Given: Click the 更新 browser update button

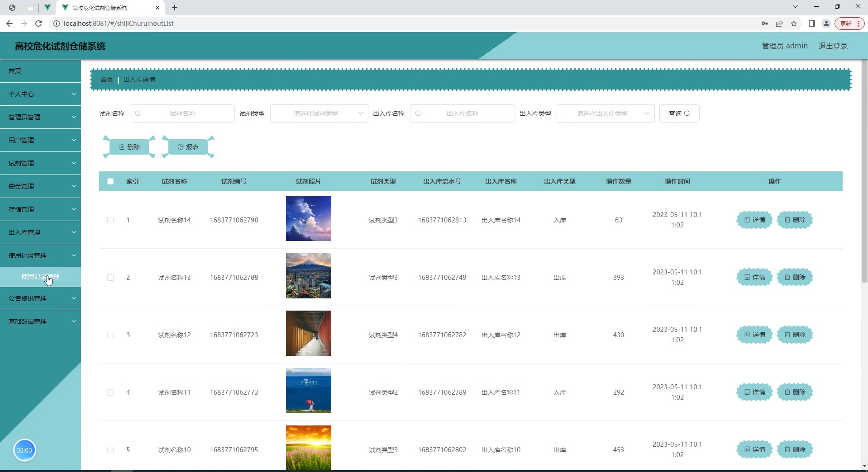Looking at the screenshot, I should point(849,24).
